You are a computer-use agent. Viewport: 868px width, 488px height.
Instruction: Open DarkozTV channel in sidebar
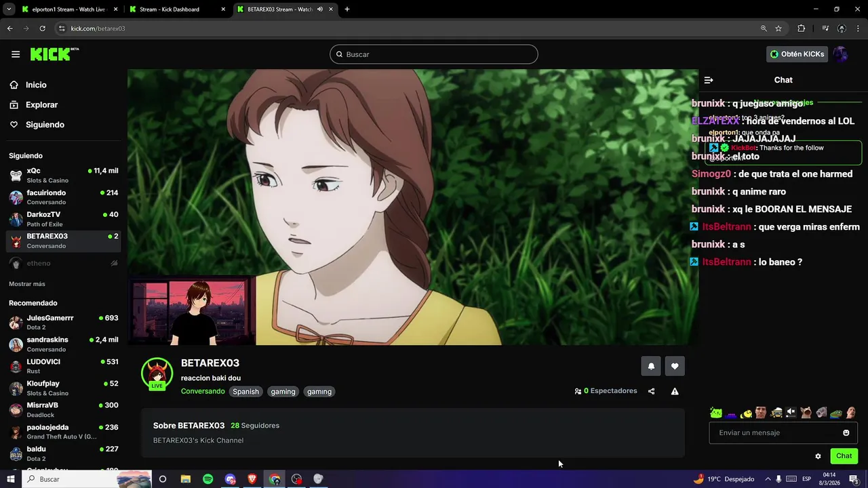[x=64, y=219]
